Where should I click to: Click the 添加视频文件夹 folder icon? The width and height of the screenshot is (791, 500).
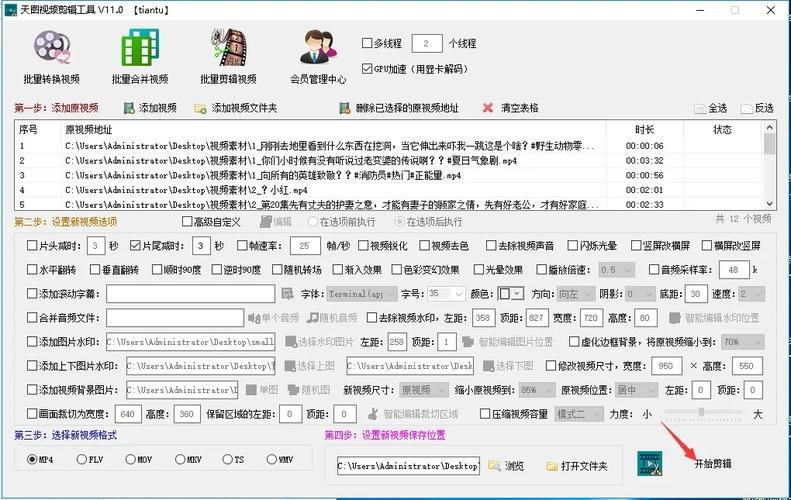pyautogui.click(x=200, y=108)
